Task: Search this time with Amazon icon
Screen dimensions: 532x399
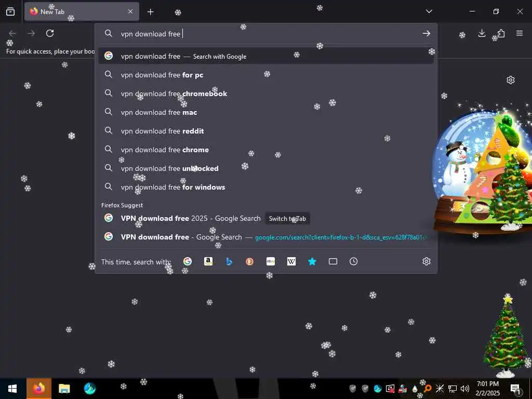Action: [208, 261]
